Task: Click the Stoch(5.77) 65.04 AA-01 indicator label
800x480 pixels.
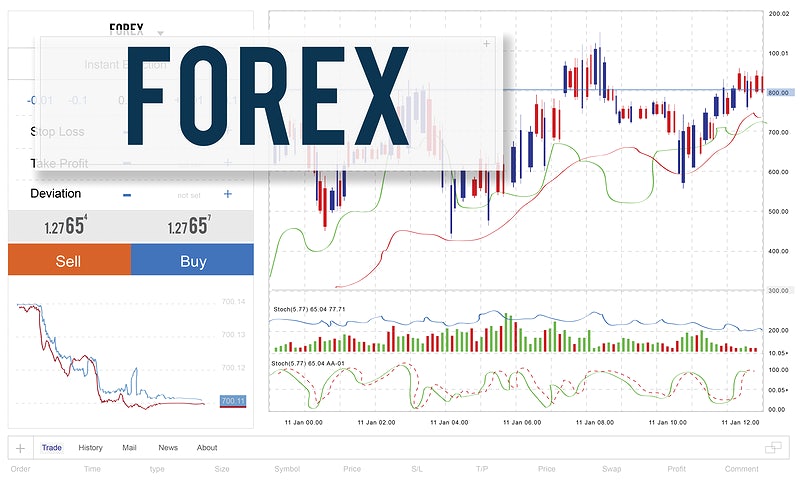Action: 308,363
